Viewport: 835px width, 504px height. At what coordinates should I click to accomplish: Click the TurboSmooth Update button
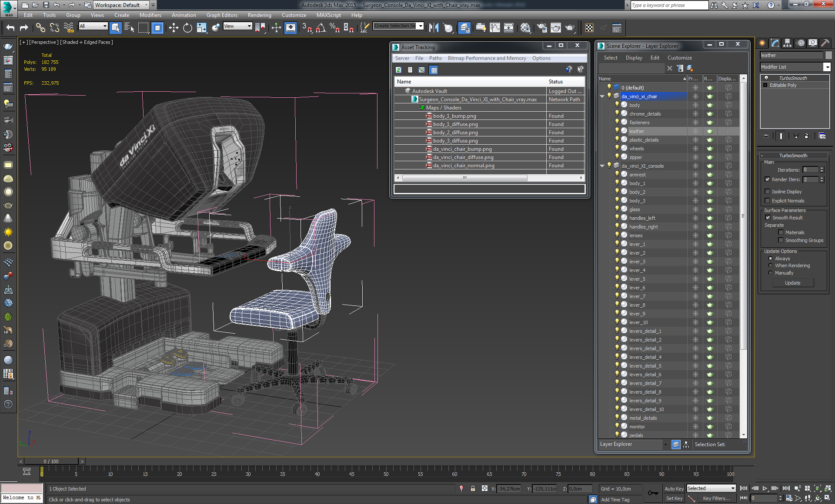(793, 283)
